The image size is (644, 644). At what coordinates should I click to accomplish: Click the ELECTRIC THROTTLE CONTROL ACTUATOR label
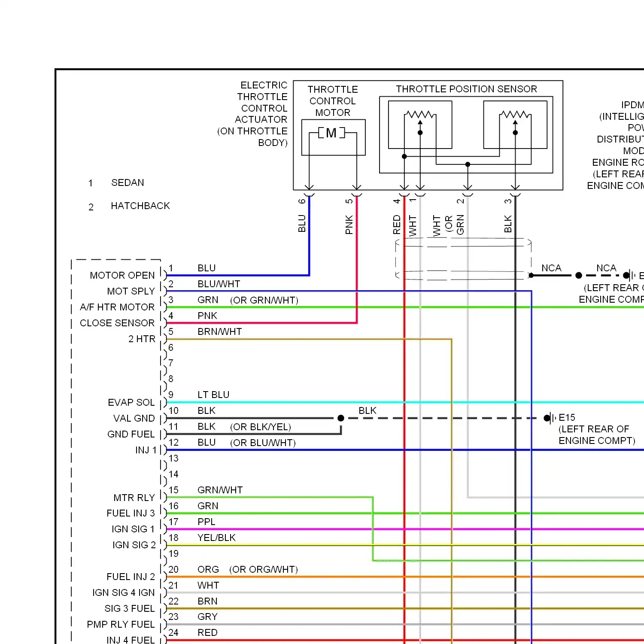point(252,114)
